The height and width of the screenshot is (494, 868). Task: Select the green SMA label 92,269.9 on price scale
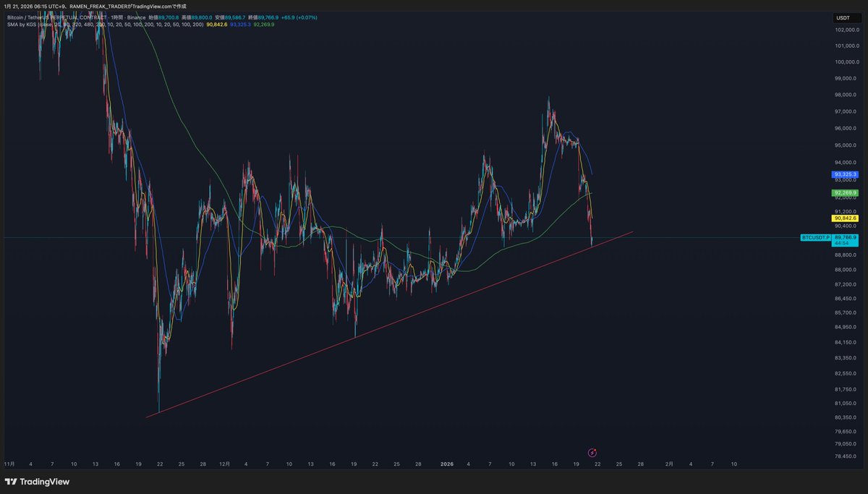(x=845, y=193)
